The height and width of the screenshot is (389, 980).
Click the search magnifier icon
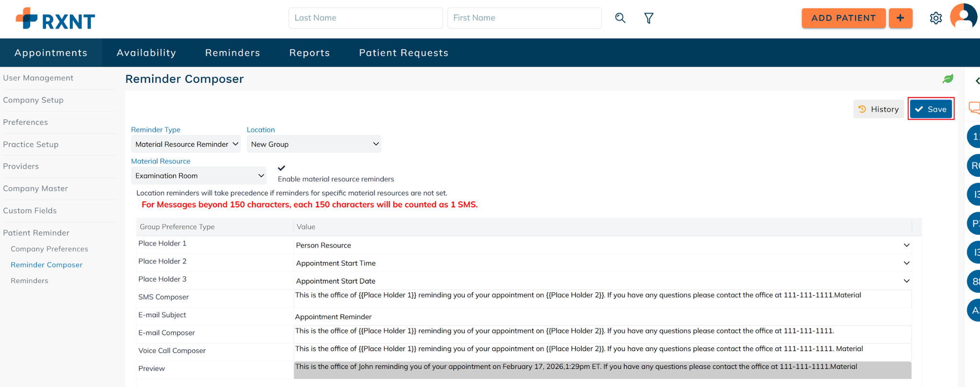(620, 18)
